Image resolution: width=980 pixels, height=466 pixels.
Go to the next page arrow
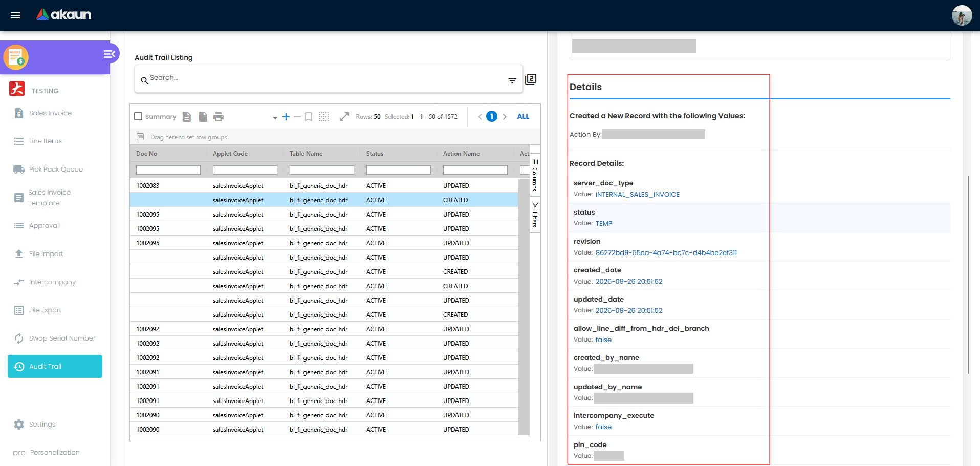(x=505, y=117)
